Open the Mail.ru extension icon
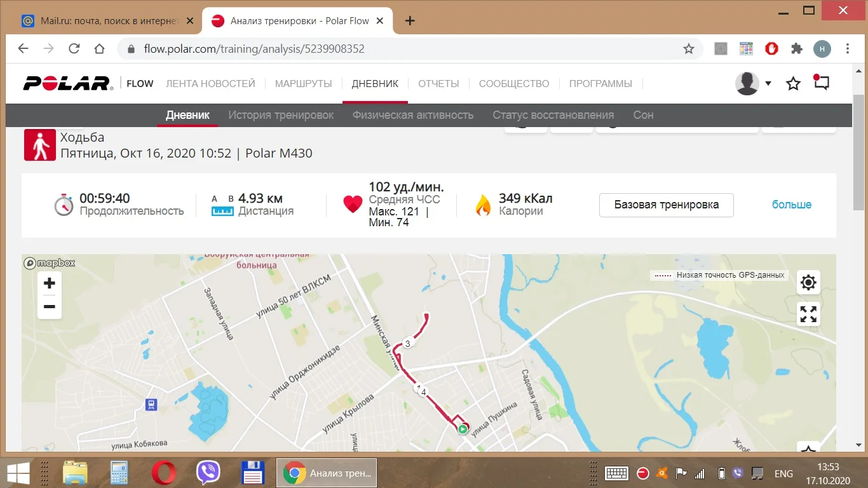The width and height of the screenshot is (868, 488). pyautogui.click(x=721, y=49)
